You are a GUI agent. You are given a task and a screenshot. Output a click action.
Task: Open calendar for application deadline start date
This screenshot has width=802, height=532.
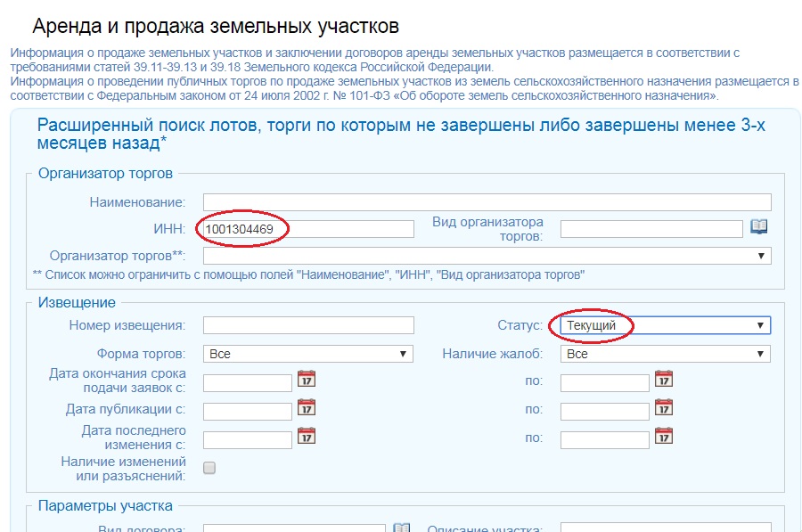307,380
